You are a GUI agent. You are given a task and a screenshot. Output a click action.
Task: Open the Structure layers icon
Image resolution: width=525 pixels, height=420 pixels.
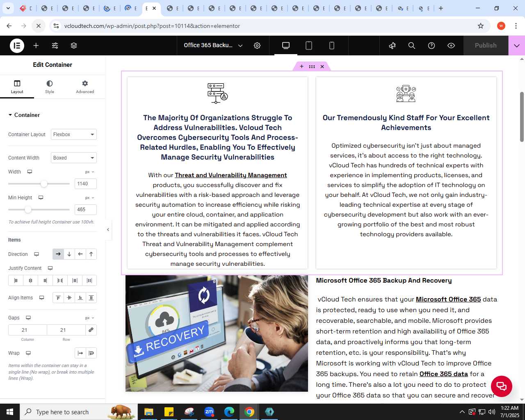74,46
